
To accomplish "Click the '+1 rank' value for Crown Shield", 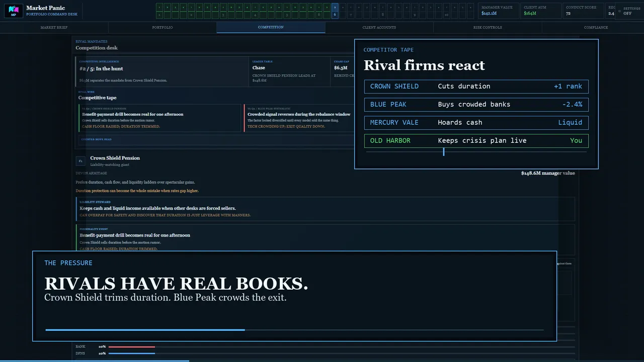I will [568, 86].
